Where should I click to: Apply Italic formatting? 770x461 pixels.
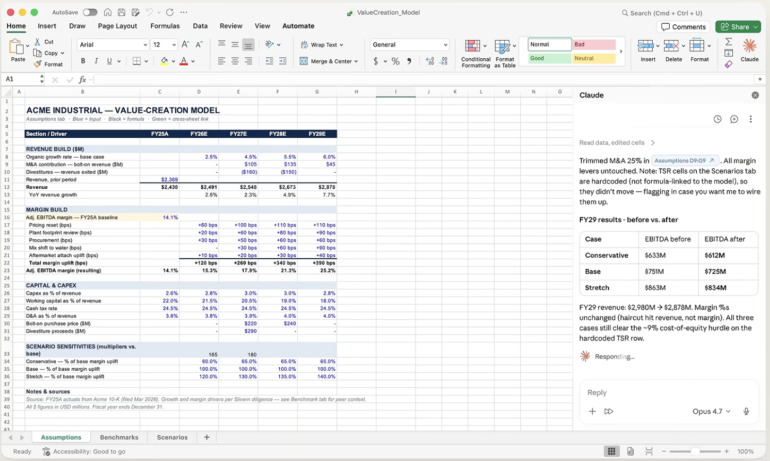pos(96,61)
